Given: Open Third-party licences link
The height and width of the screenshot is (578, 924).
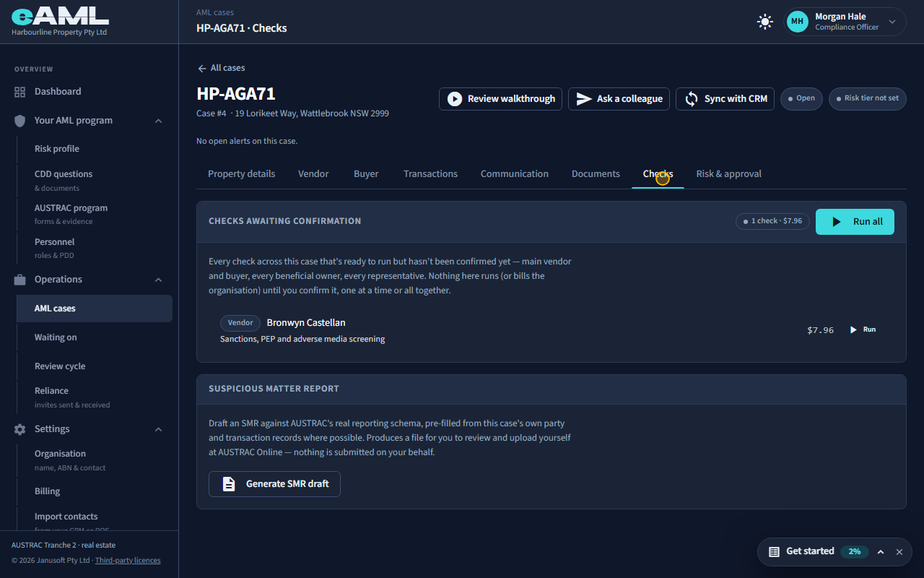Looking at the screenshot, I should tap(128, 561).
